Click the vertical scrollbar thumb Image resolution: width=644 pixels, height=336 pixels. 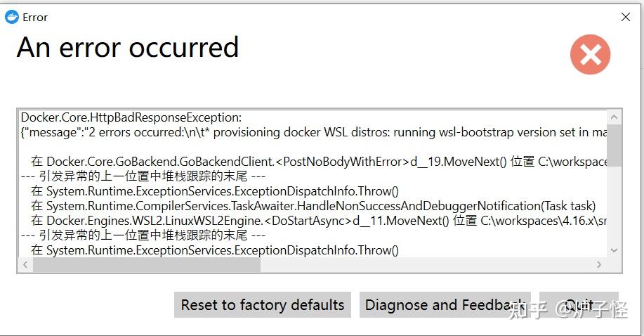614,146
